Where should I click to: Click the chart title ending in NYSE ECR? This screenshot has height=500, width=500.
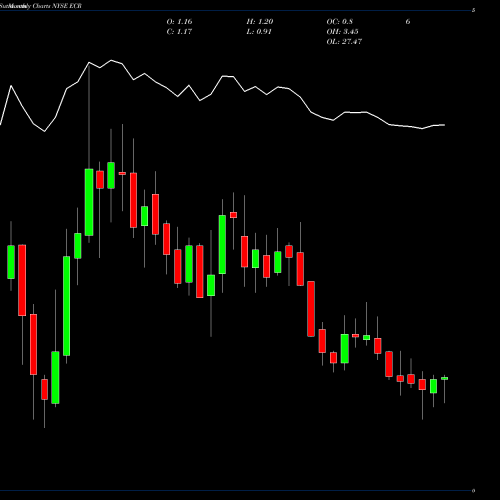(x=41, y=6)
